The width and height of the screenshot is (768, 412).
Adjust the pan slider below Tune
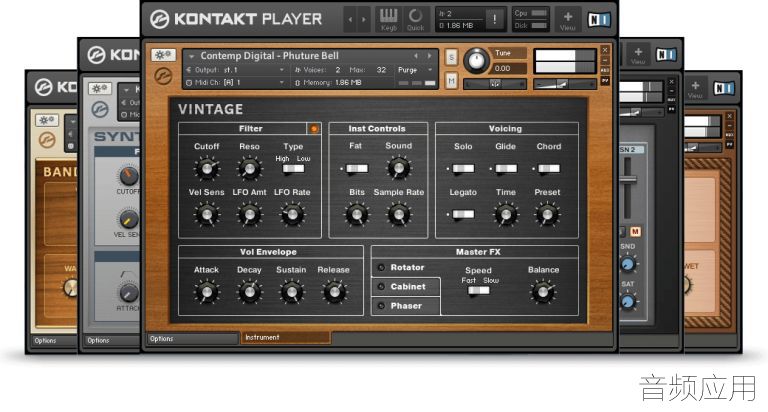pyautogui.click(x=495, y=84)
